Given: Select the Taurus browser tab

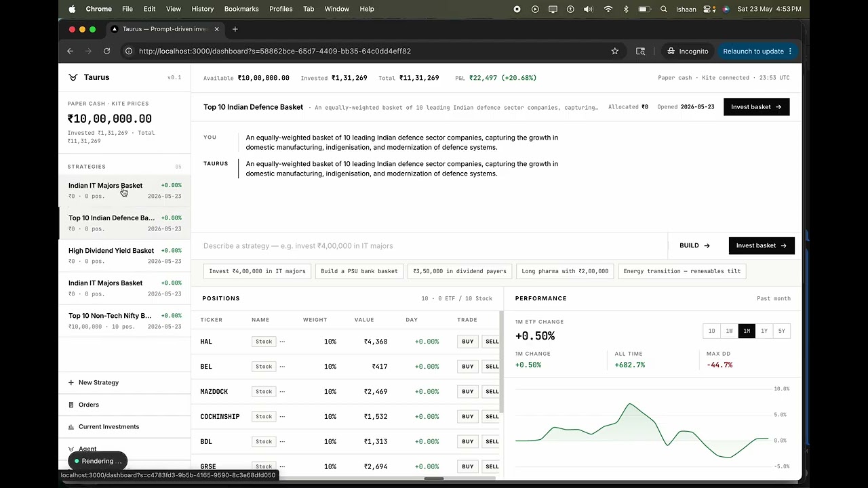Looking at the screenshot, I should [166, 29].
